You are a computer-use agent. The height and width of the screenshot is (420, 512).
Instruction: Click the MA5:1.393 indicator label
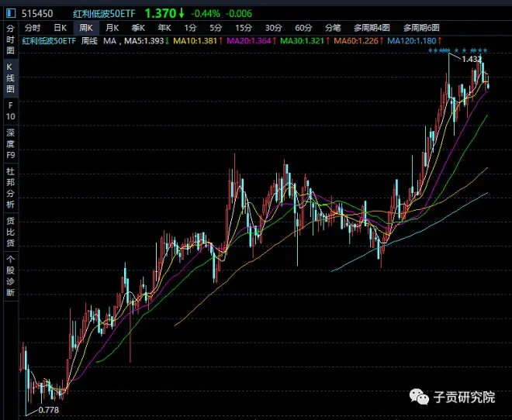[x=146, y=40]
